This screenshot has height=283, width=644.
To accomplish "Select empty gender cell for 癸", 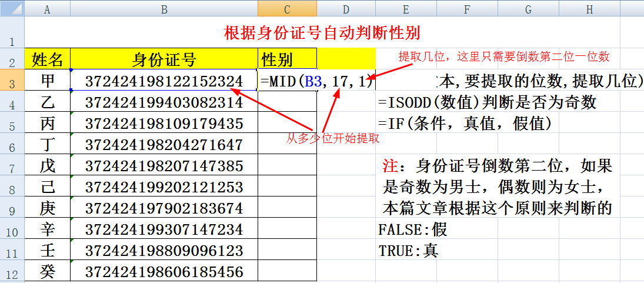I will (x=288, y=271).
